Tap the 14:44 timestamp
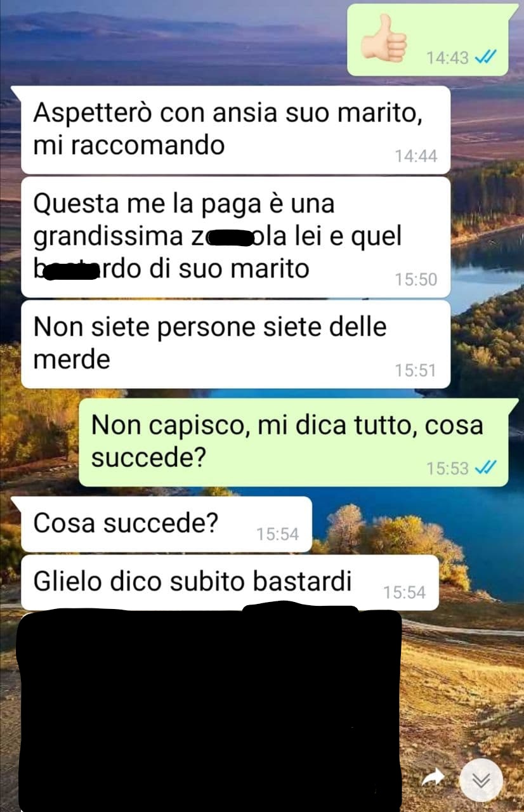The height and width of the screenshot is (812, 524). click(416, 156)
